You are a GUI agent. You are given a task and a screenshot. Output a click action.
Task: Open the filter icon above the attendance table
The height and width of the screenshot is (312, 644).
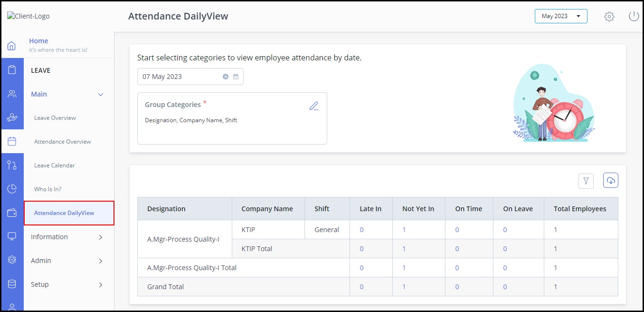click(x=586, y=181)
